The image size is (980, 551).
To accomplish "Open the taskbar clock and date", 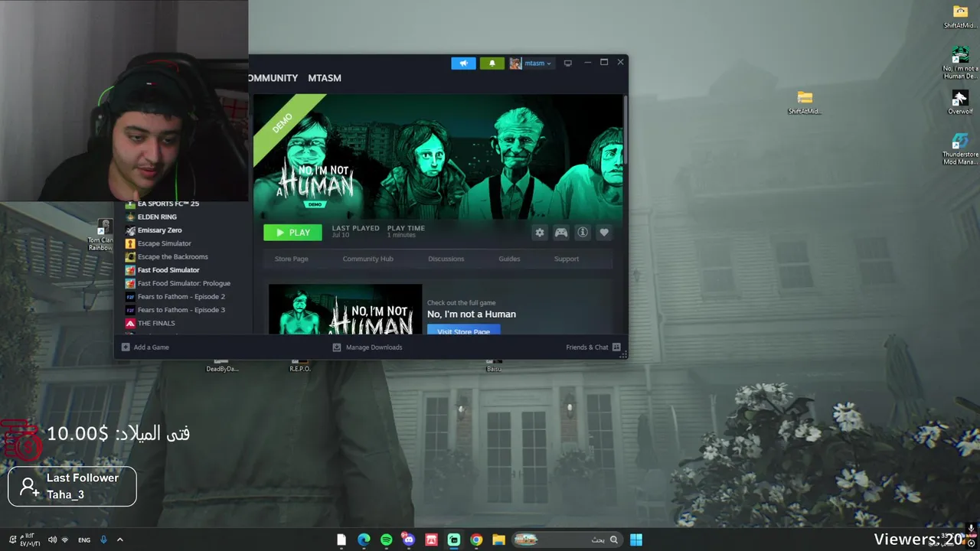I will coord(29,540).
